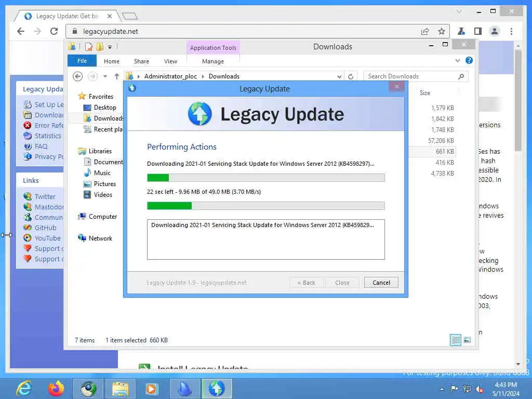This screenshot has width=532, height=399.
Task: Select Administrator_ploc in address breadcrumb
Action: 170,76
